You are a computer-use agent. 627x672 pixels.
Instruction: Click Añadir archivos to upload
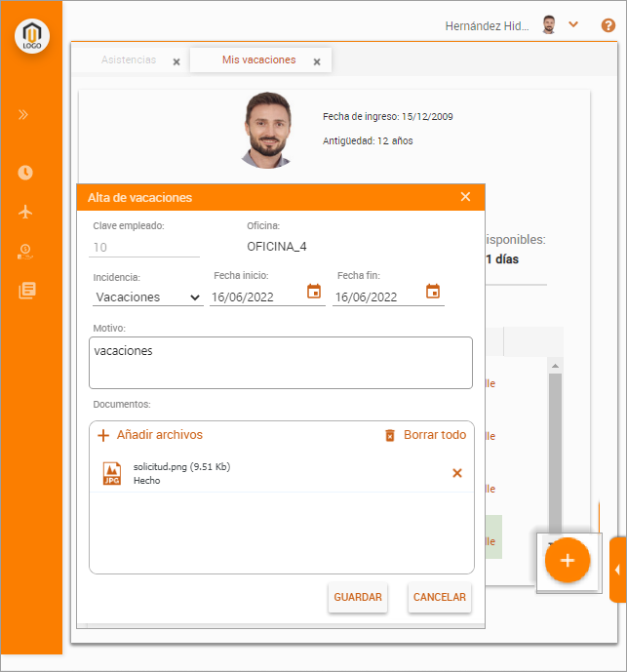(150, 435)
